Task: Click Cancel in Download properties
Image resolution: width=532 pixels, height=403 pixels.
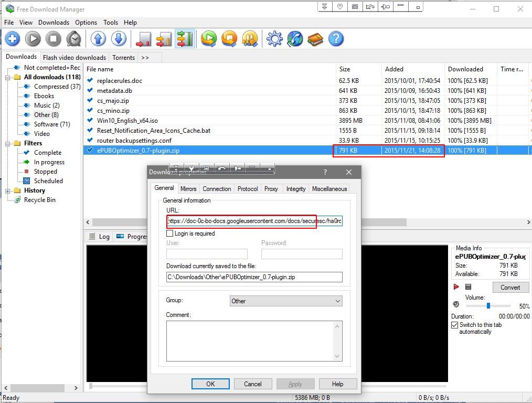Action: [253, 384]
